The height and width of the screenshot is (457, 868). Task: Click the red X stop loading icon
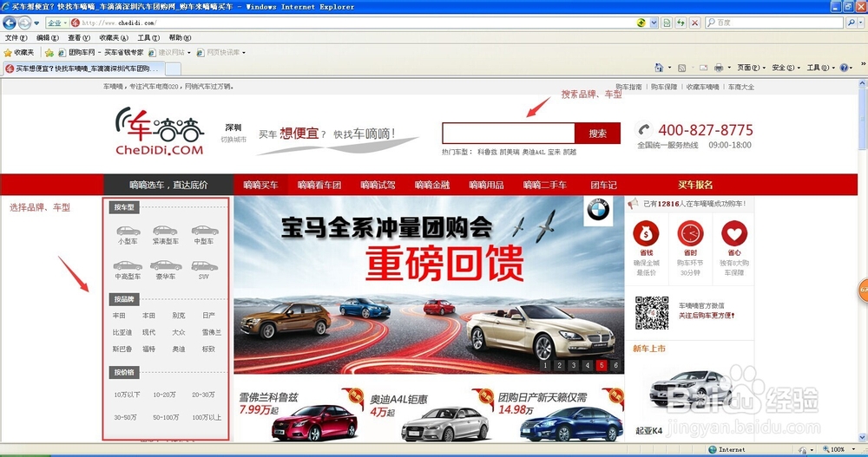tap(695, 23)
